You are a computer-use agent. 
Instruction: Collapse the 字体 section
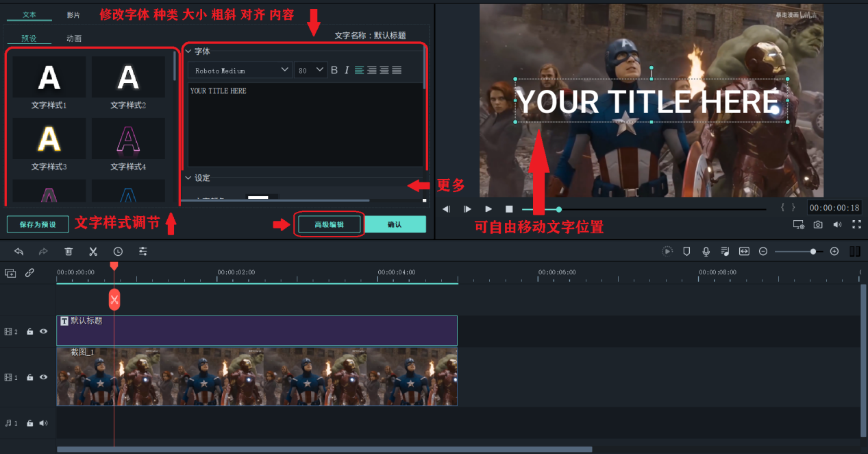189,51
